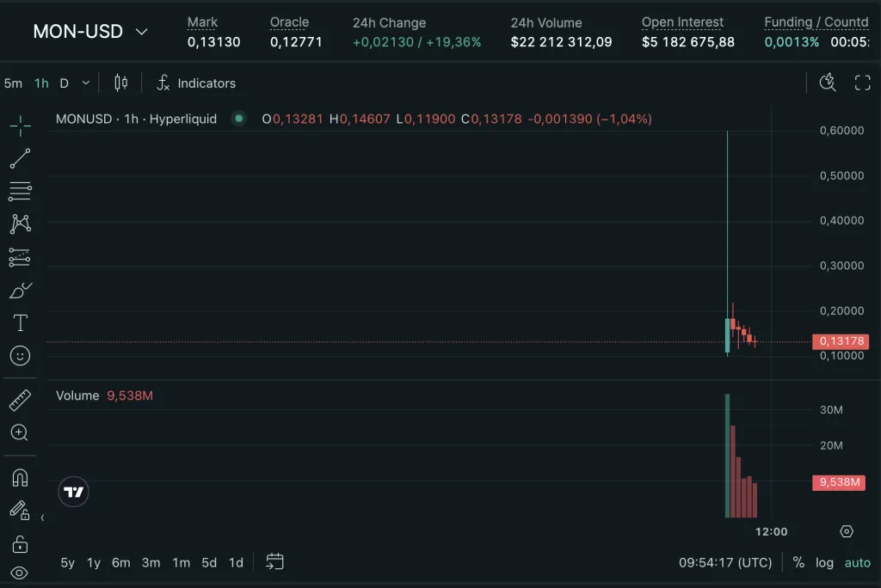Image resolution: width=881 pixels, height=588 pixels.
Task: Click the 9,538M volume tag
Action: [839, 482]
